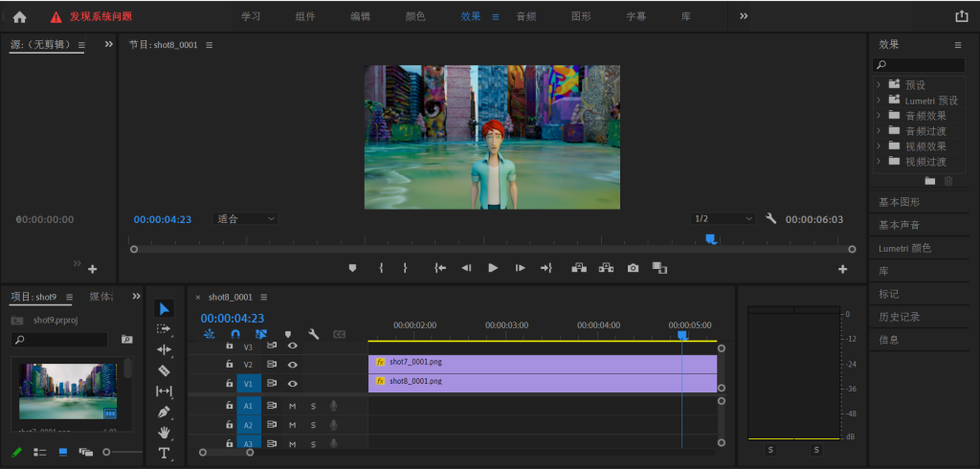Export frame with camera icon
The height and width of the screenshot is (469, 980).
(634, 268)
